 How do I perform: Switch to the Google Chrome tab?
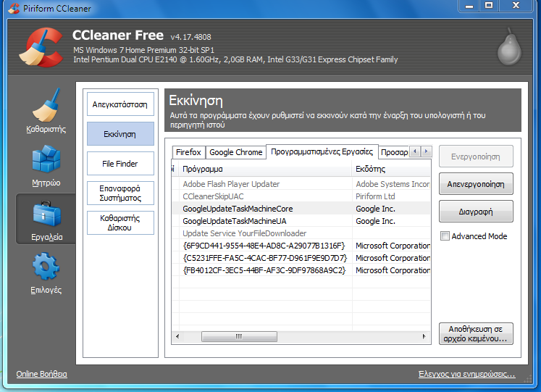(x=235, y=152)
